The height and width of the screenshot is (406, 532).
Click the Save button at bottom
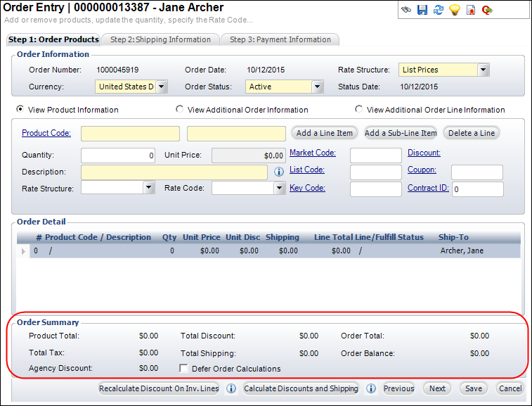pyautogui.click(x=473, y=388)
